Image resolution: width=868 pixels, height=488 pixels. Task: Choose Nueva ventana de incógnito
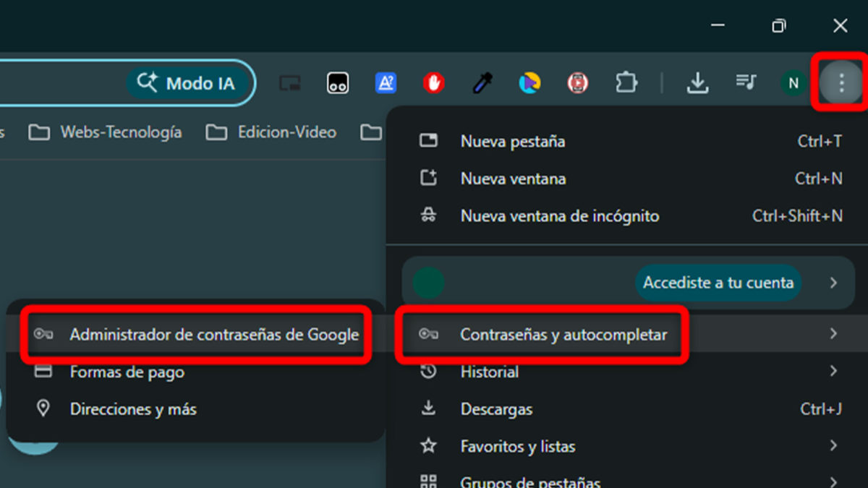pos(627,215)
